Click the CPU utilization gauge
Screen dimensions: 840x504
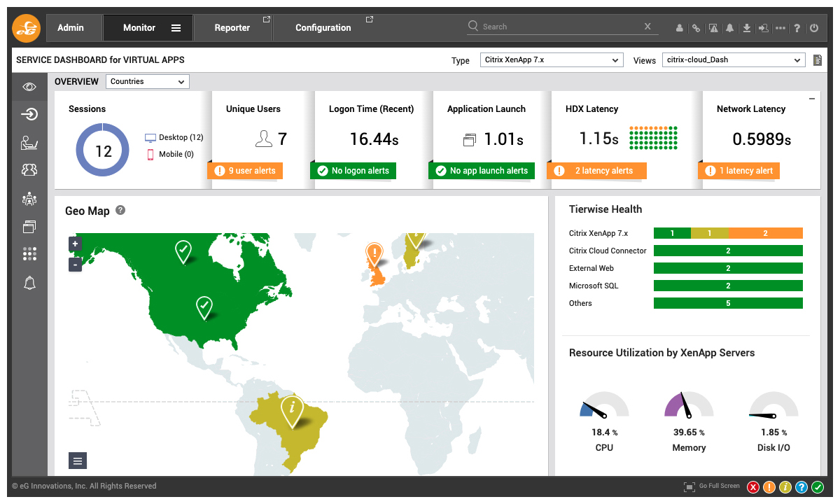[x=604, y=405]
